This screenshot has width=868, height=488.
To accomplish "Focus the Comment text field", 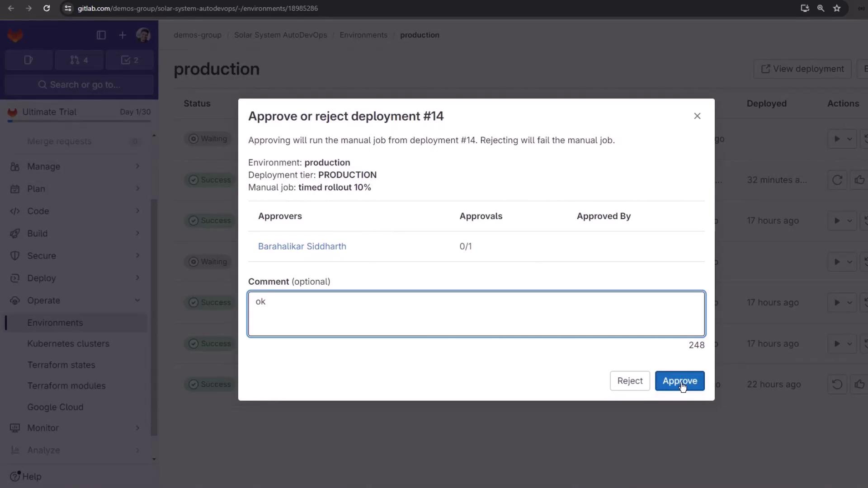I will [476, 314].
